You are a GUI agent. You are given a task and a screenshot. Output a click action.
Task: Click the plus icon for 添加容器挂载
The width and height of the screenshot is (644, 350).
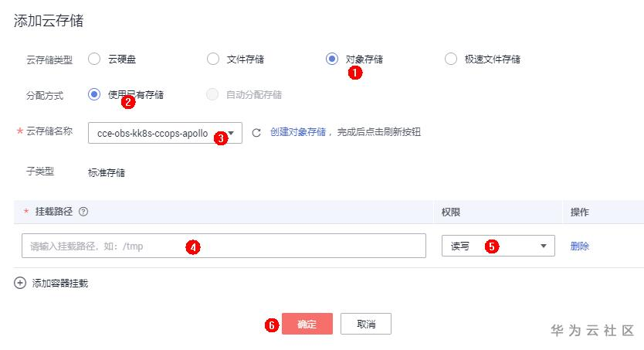point(20,283)
